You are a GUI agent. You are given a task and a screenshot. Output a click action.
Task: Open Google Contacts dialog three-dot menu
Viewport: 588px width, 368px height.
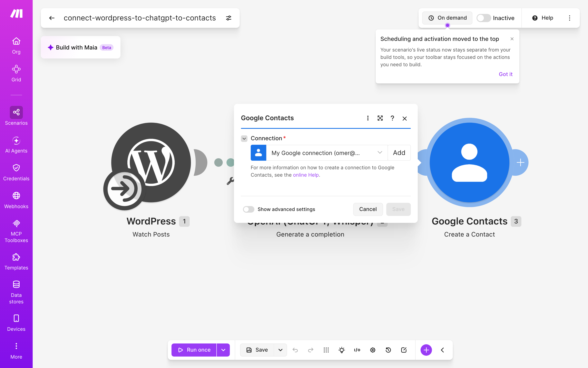click(x=368, y=118)
